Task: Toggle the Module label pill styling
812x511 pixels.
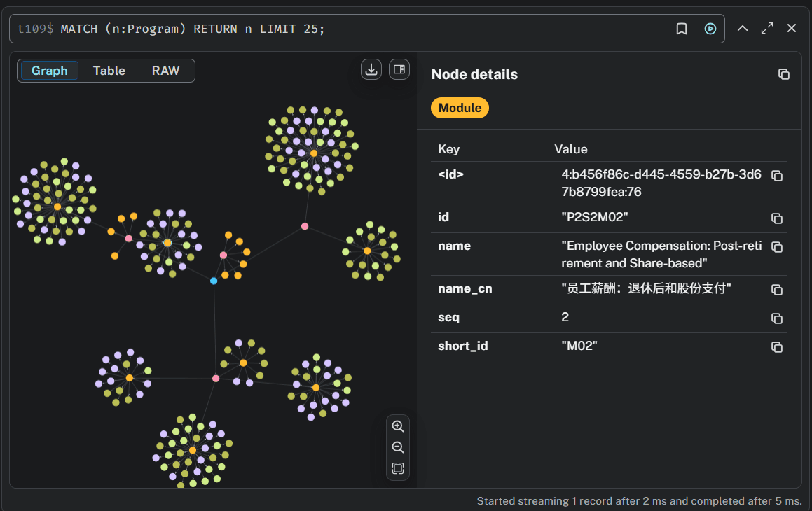Action: (460, 108)
